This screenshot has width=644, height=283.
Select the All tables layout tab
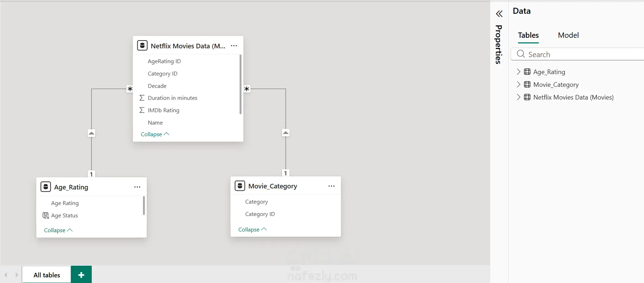47,275
